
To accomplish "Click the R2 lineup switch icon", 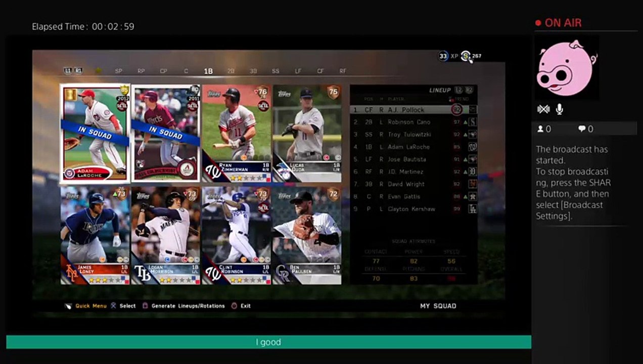I will pos(469,90).
